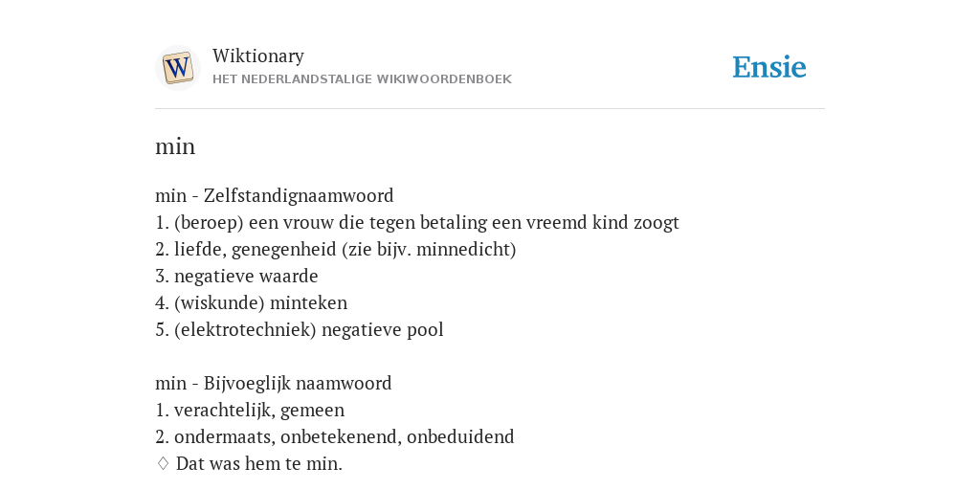Select the negatieve waarde definition

coord(236,277)
